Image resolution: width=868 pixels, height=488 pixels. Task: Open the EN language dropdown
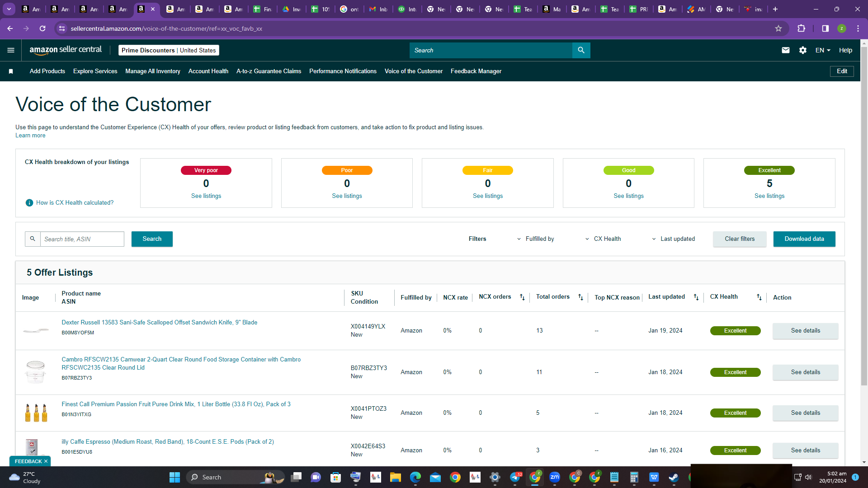(823, 50)
